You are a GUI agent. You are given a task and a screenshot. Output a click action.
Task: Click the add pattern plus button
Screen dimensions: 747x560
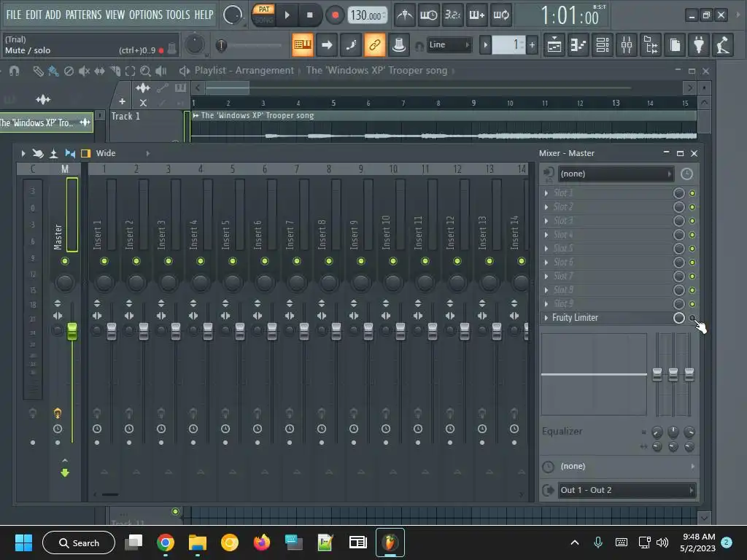[x=532, y=45]
